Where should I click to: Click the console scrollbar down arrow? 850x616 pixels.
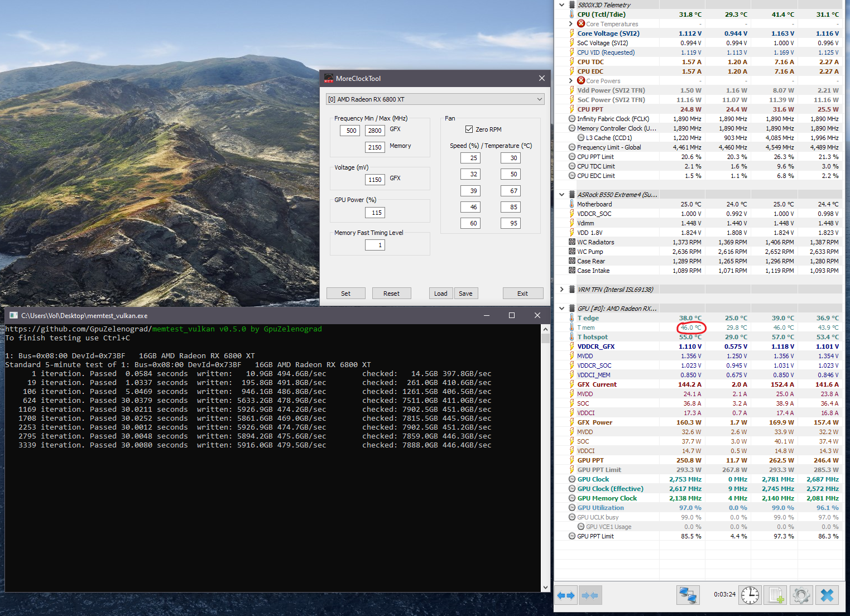[x=545, y=587]
